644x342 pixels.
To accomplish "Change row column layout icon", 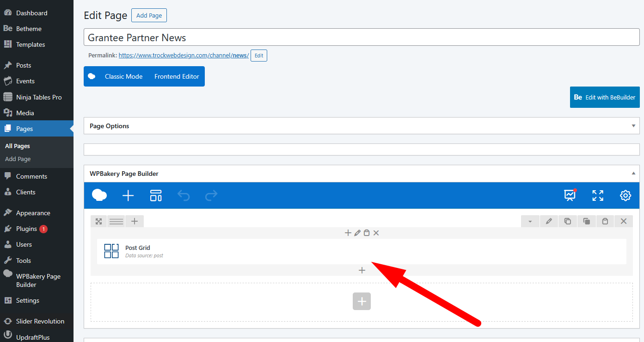I will tap(116, 221).
